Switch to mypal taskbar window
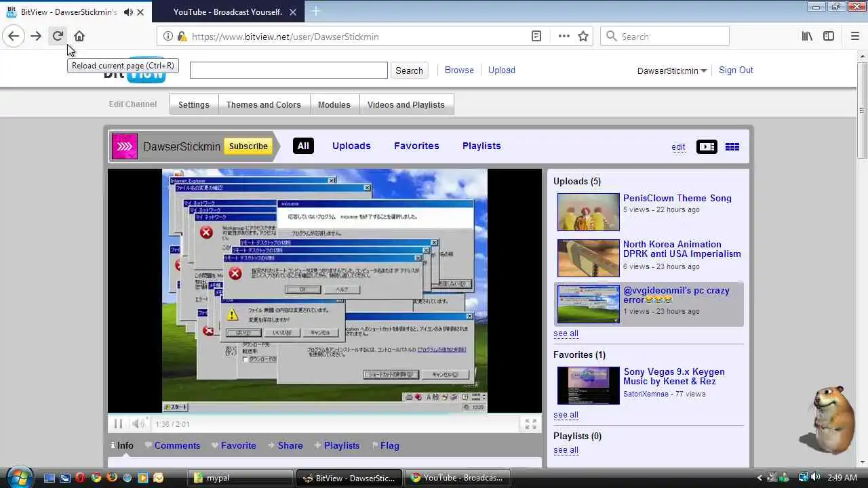 pos(240,478)
